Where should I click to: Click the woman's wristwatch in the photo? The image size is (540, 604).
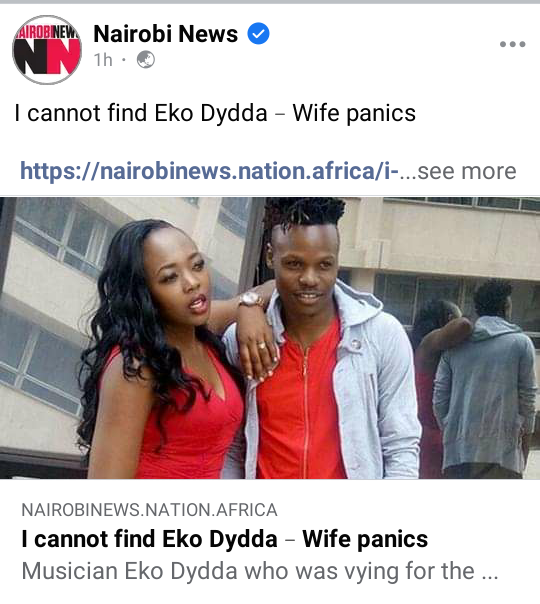(250, 299)
